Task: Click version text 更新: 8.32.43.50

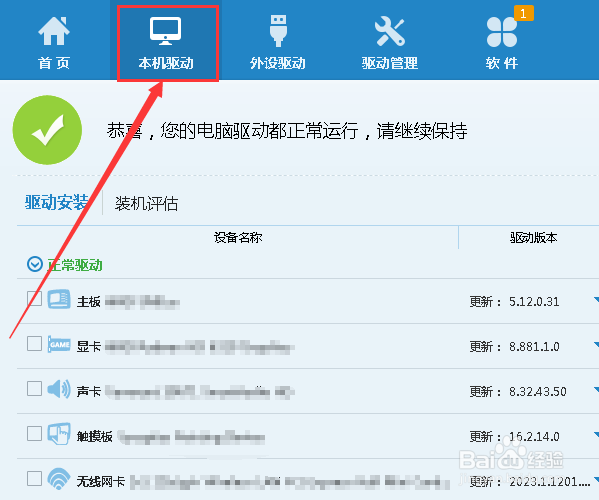Action: 518,392
